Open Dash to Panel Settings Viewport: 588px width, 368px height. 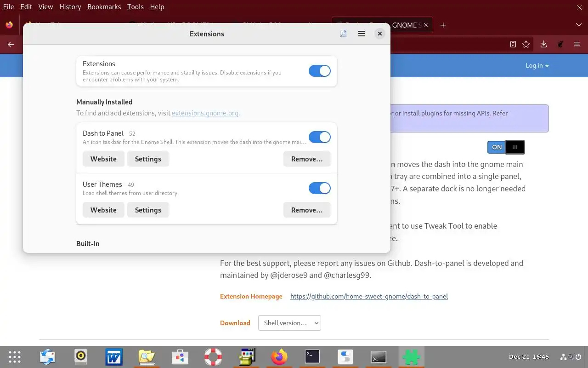148,159
